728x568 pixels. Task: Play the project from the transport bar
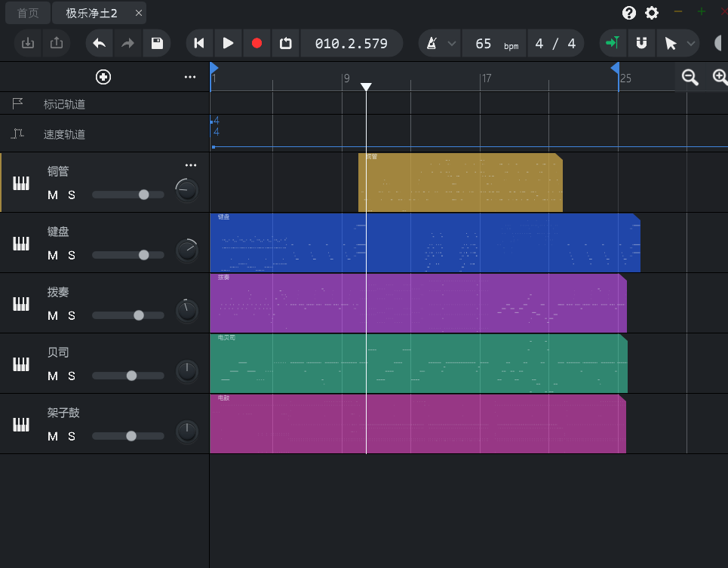228,43
